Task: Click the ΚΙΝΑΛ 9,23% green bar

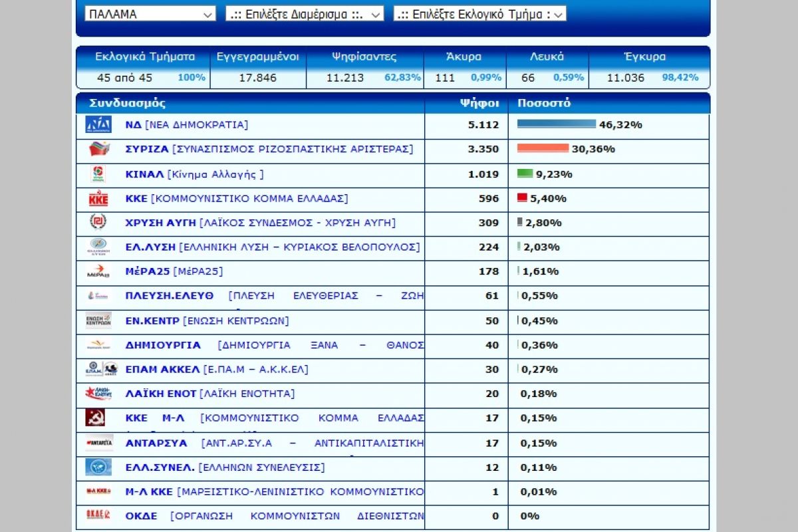Action: pyautogui.click(x=525, y=174)
